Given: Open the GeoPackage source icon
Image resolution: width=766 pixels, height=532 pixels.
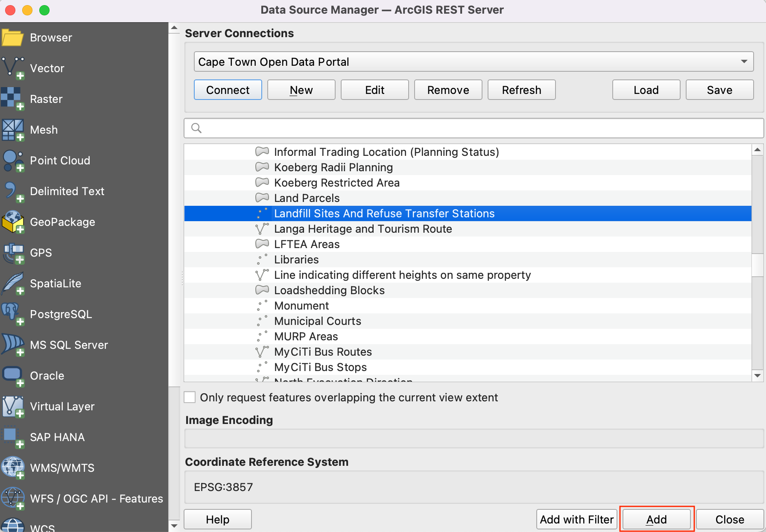Looking at the screenshot, I should click(13, 222).
